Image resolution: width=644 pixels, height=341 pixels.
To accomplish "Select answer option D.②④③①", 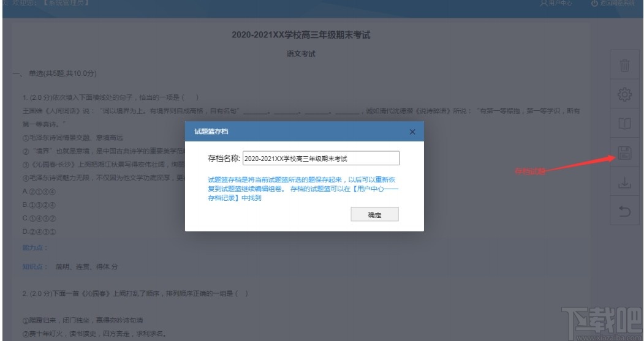I will pyautogui.click(x=39, y=231).
